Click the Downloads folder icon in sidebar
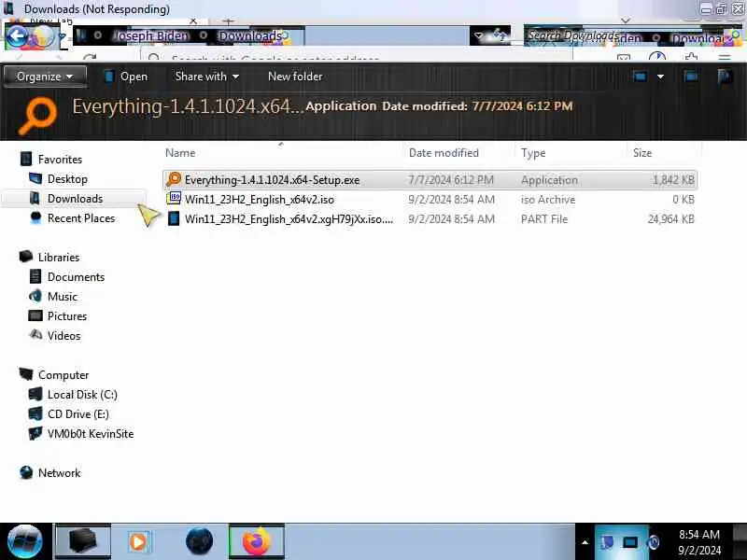Image resolution: width=747 pixels, height=560 pixels. coord(35,198)
